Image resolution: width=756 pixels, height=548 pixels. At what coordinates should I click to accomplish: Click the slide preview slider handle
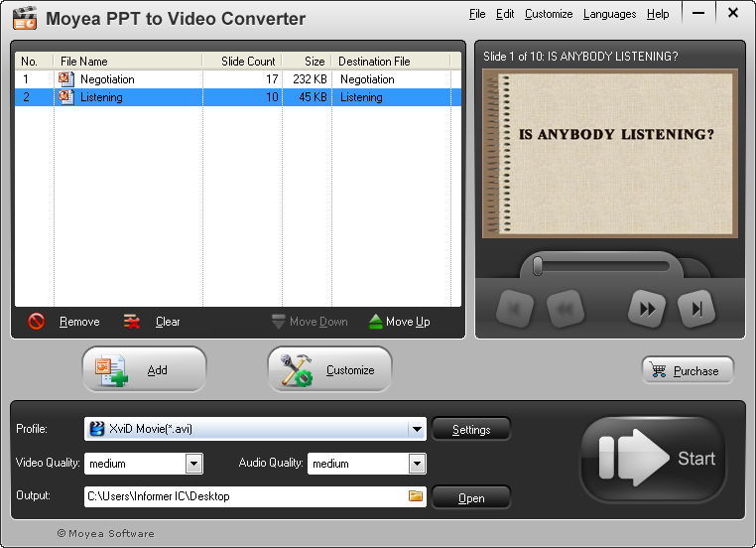[538, 266]
